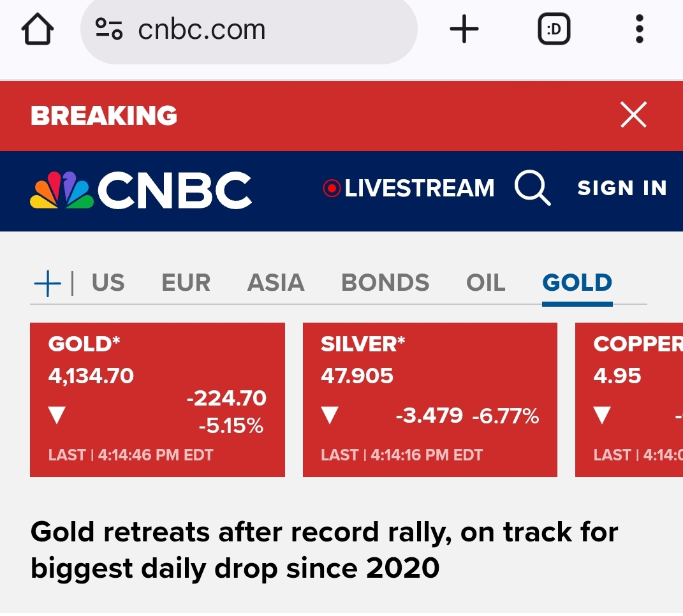683x616 pixels.
Task: Tap the SIGN IN link
Action: pos(622,189)
